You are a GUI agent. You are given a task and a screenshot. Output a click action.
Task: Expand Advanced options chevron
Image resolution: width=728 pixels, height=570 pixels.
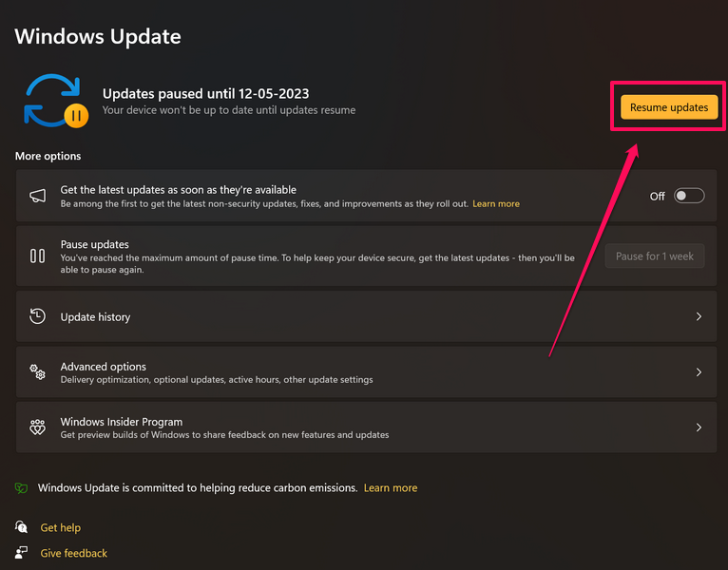pyautogui.click(x=699, y=372)
